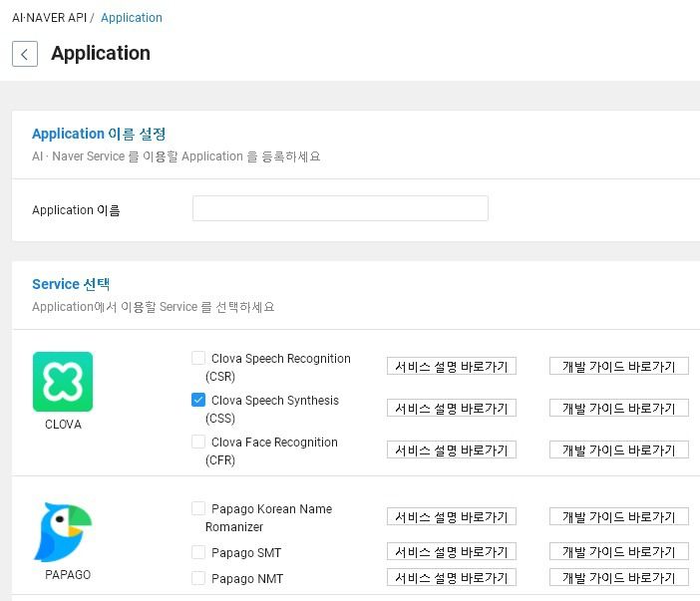Click subtitle 'AI · Naver Service 를 이용할 Application 을 등록하세요'
The height and width of the screenshot is (601, 700).
point(175,156)
